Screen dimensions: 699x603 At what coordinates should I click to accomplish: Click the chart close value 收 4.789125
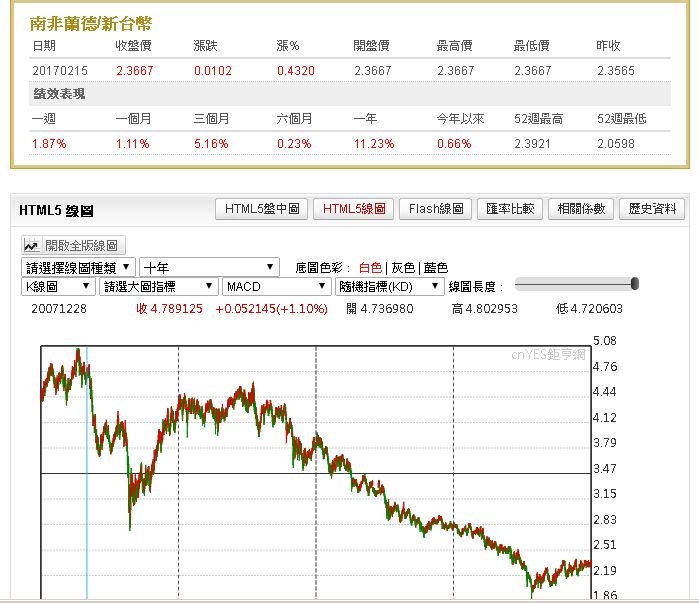click(x=169, y=308)
